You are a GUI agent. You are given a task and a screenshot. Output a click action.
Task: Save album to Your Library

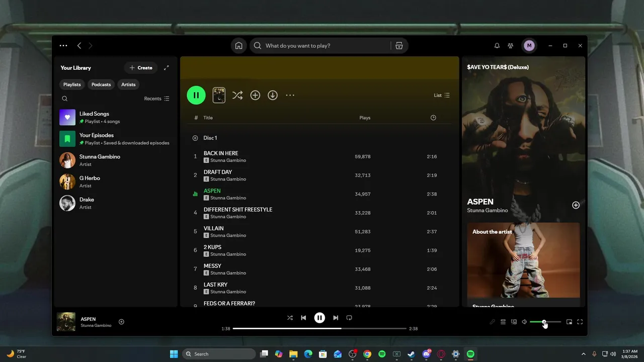coord(255,95)
